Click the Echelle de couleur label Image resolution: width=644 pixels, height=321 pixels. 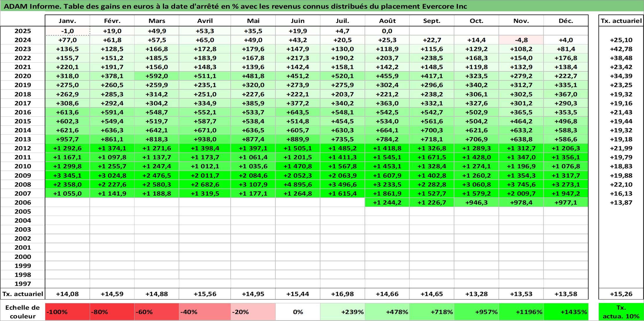[23, 312]
